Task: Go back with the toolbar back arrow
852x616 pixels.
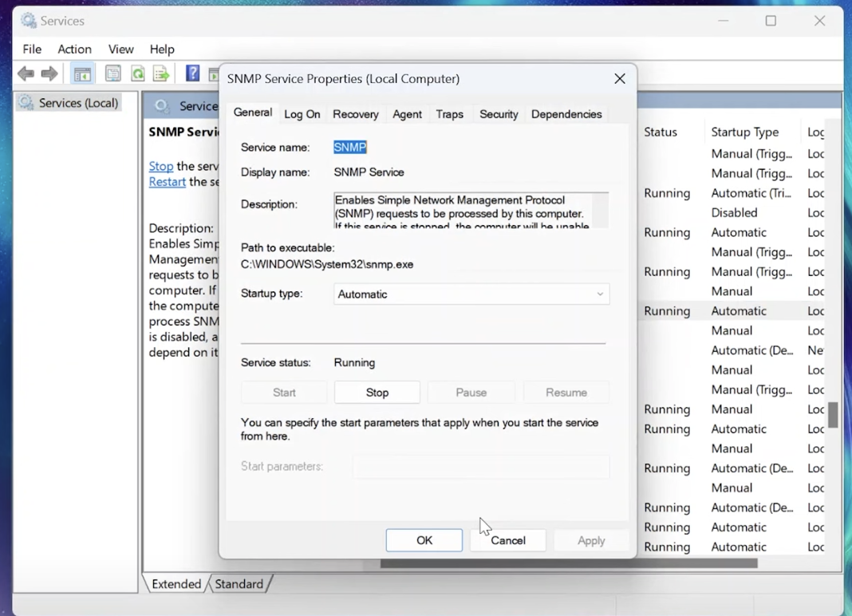Action: (26, 73)
